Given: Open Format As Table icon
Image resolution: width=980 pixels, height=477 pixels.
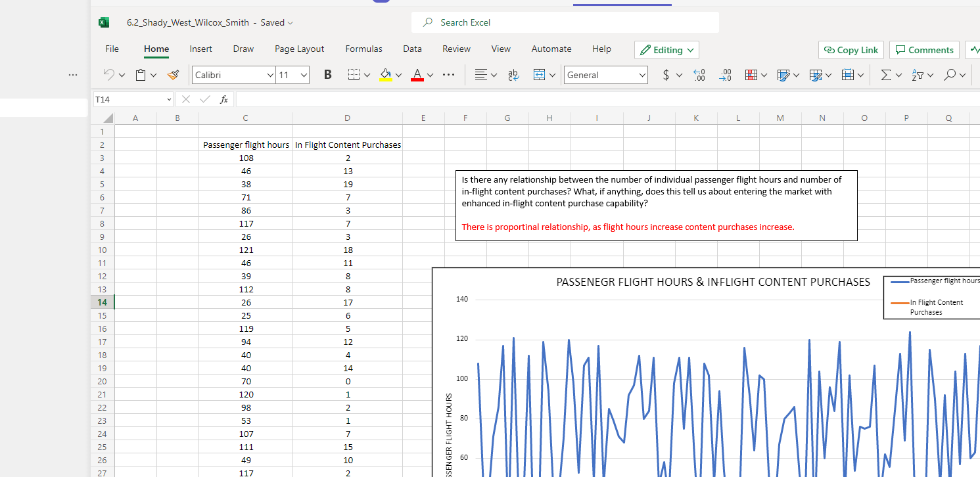Looking at the screenshot, I should [x=783, y=75].
